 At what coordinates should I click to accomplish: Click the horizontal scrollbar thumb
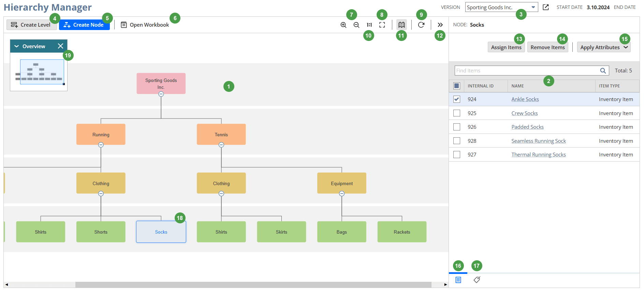pos(253,285)
